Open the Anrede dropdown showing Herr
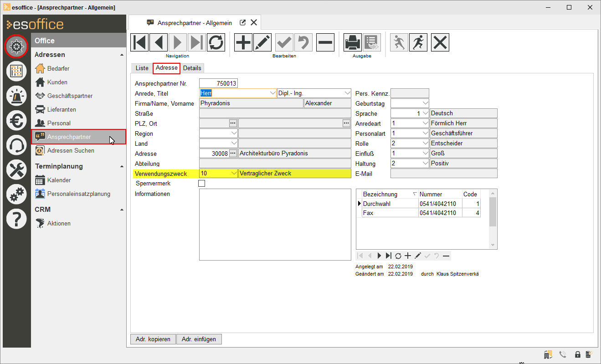601x364 pixels. click(272, 93)
